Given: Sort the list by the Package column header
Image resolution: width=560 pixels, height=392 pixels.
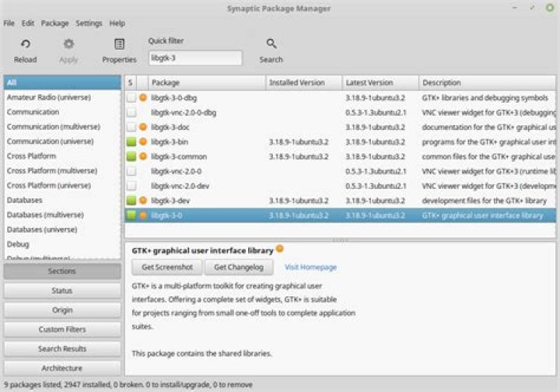Looking at the screenshot, I should click(207, 82).
